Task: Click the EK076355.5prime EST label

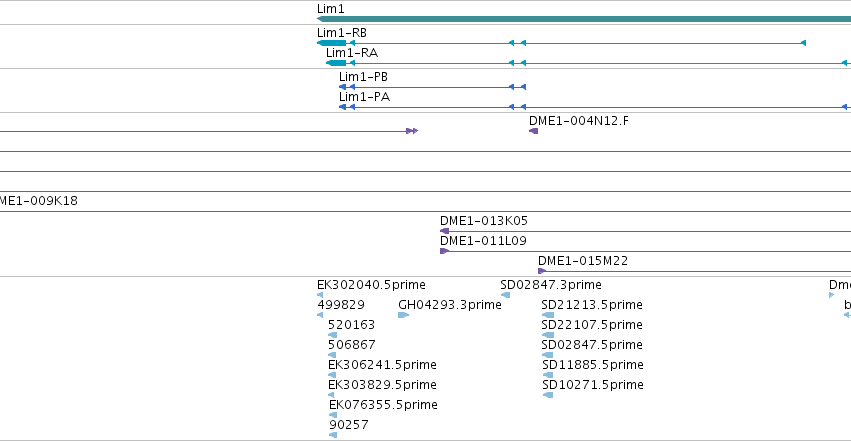Action: [383, 405]
